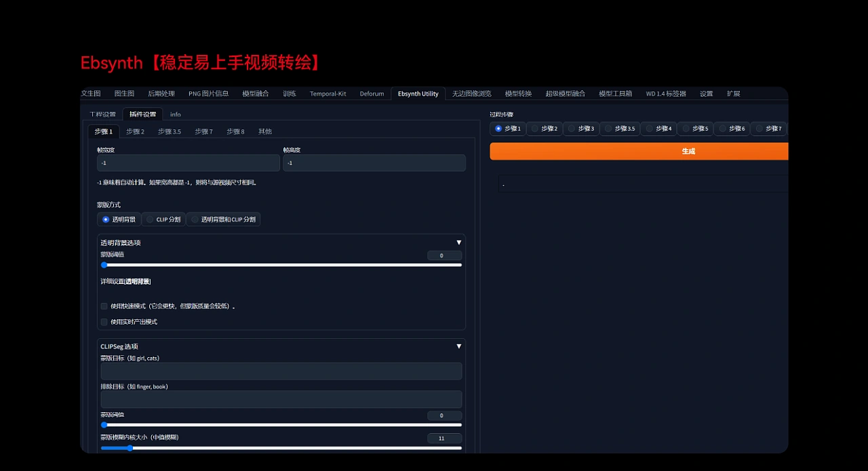
Task: Open the 模型融合 tab
Action: 256,94
